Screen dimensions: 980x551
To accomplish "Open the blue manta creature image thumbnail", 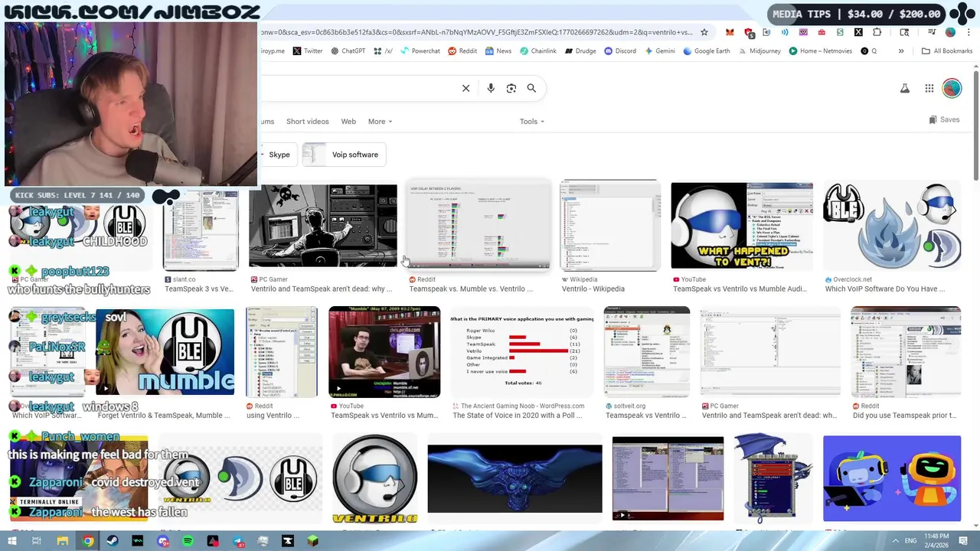I will coord(515,478).
